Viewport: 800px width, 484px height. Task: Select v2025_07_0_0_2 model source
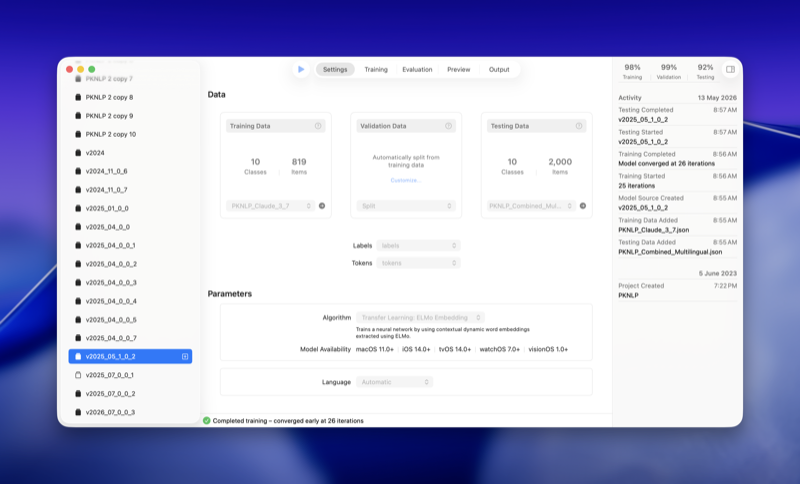pos(130,394)
